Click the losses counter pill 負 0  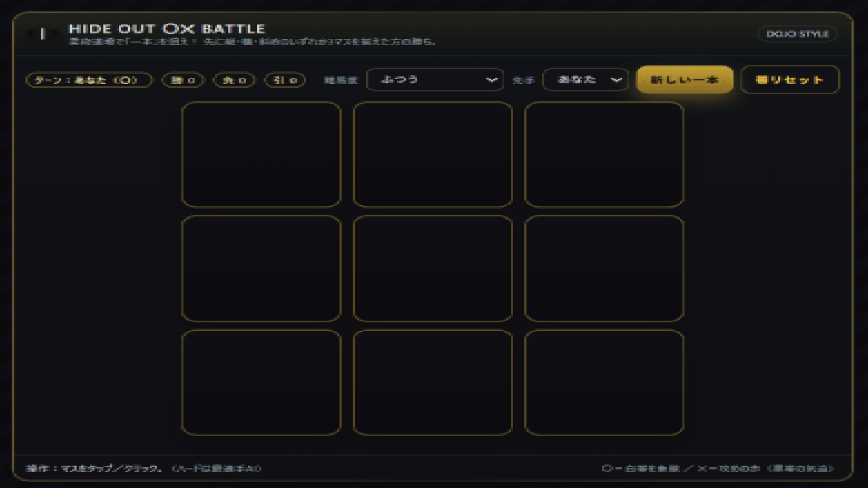pos(234,80)
